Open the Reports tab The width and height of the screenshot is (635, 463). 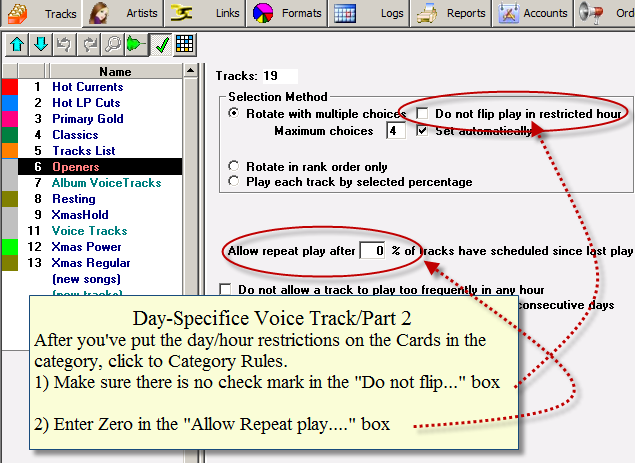pyautogui.click(x=451, y=13)
